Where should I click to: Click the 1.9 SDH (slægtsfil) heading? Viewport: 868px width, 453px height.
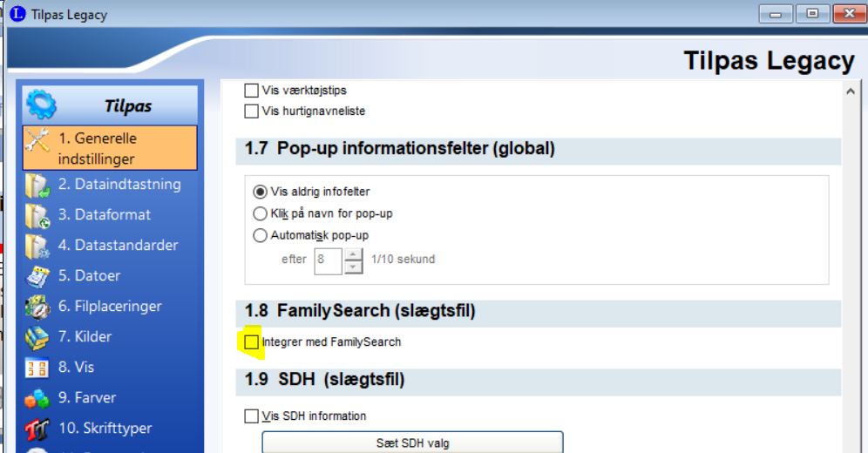[324, 380]
